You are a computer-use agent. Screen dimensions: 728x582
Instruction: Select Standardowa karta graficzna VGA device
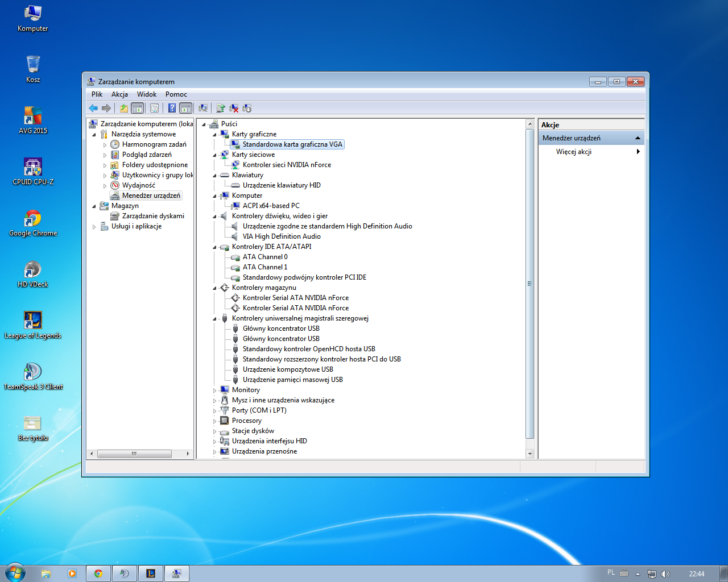[292, 144]
